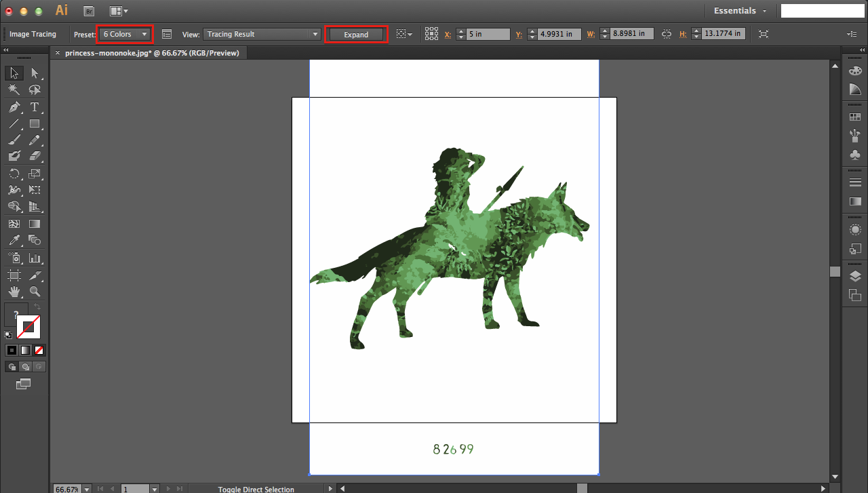Swap fill and stroke arrows

point(37,308)
